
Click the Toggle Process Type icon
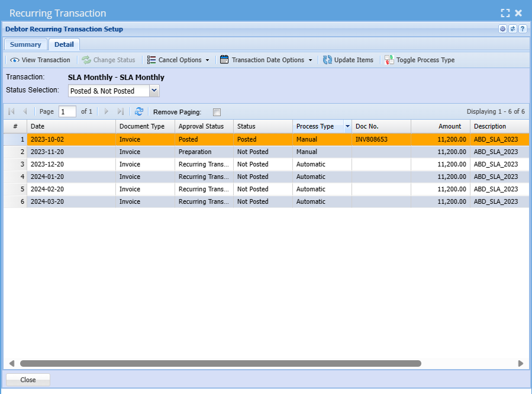tap(389, 60)
